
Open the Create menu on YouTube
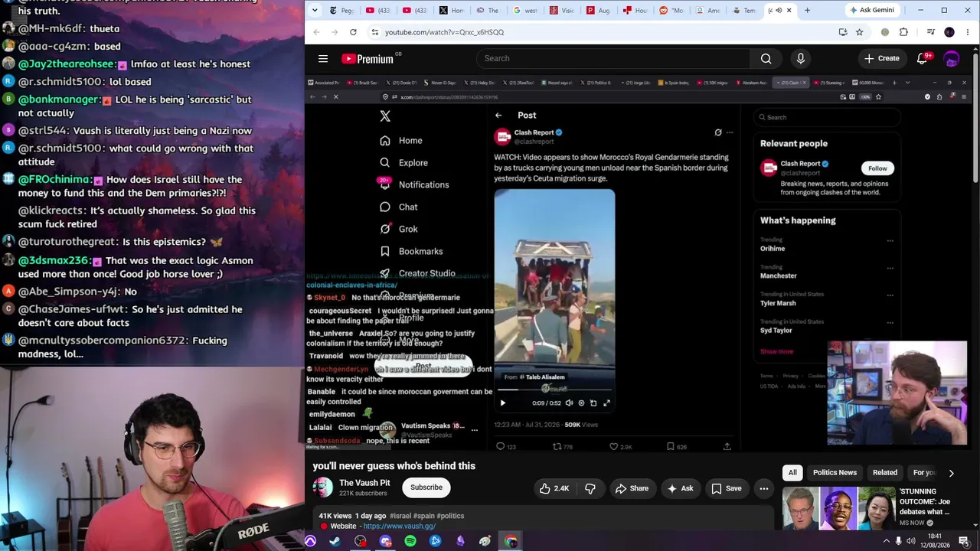coord(882,59)
